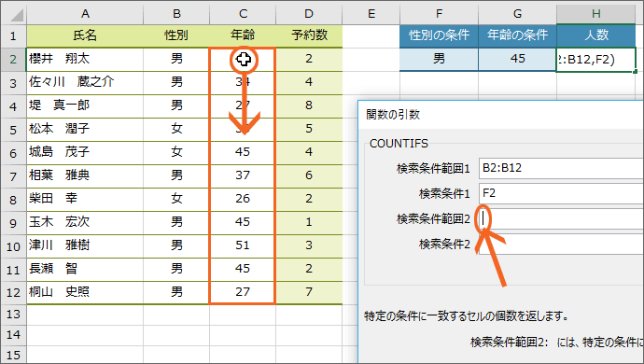Click the empty 検索条件2 field
Screen dimensions: 644x364
561,244
